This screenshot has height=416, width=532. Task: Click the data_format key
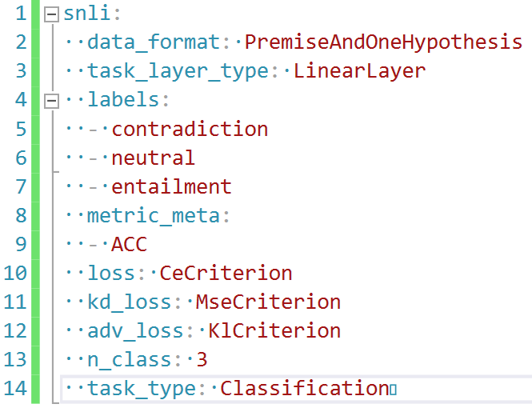[x=154, y=42]
